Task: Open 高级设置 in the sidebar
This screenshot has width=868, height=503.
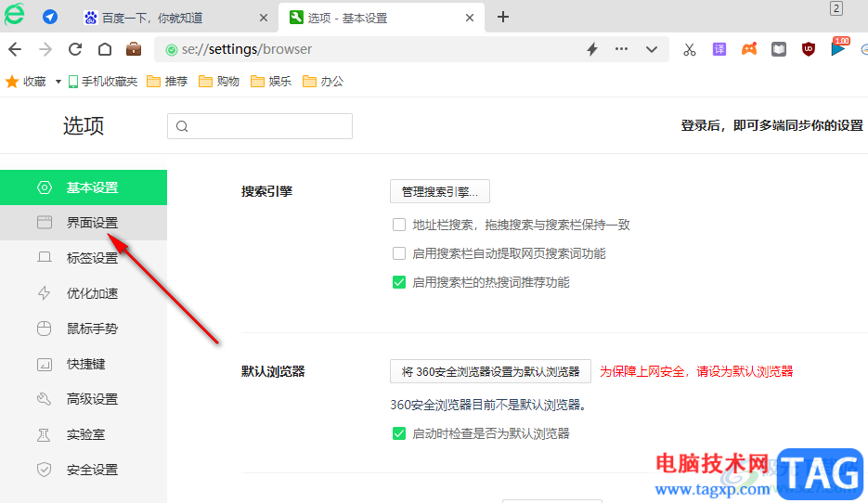Action: coord(84,399)
